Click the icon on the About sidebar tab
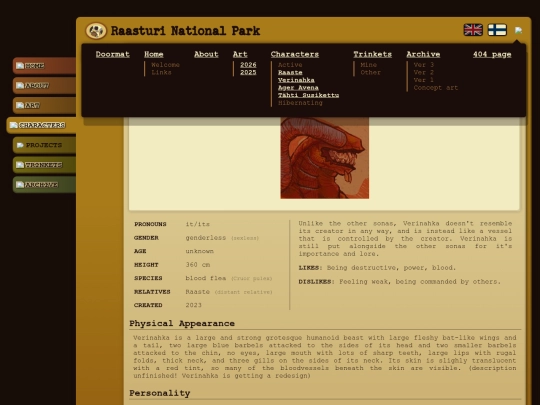 pos(20,85)
